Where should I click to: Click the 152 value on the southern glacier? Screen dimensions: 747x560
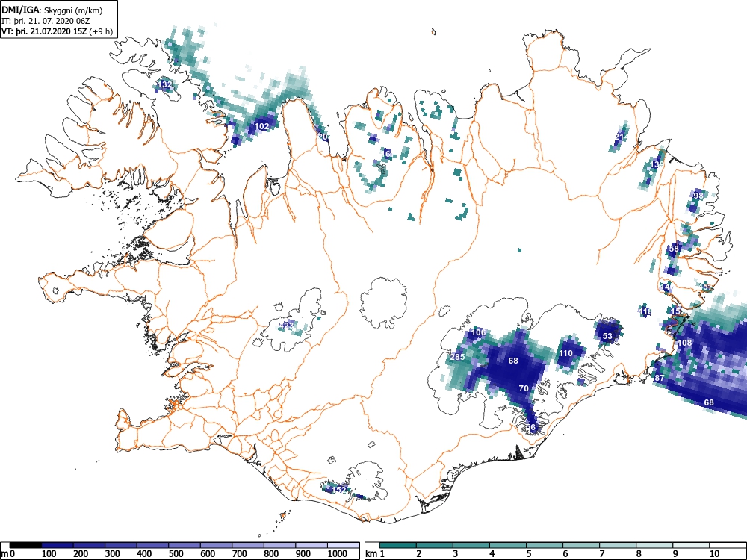[x=338, y=490]
